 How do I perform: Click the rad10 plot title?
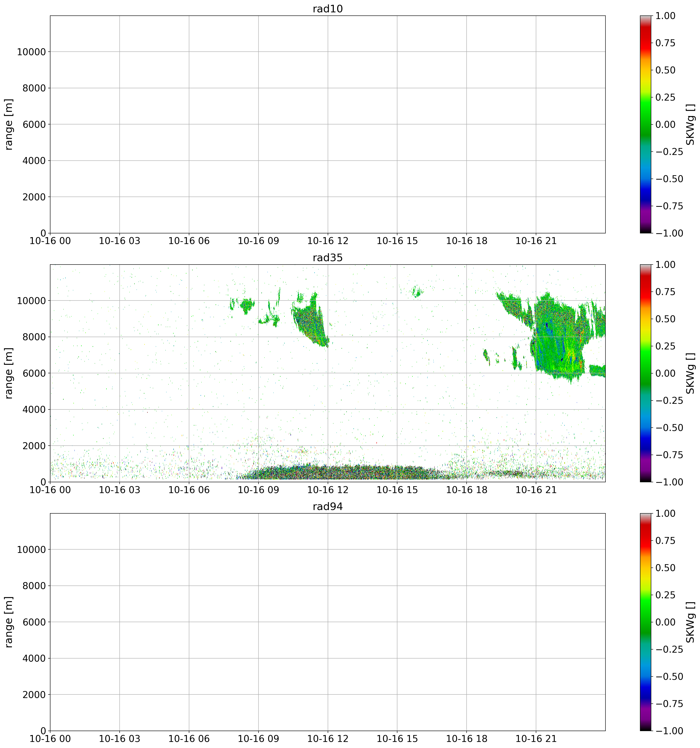click(x=328, y=9)
